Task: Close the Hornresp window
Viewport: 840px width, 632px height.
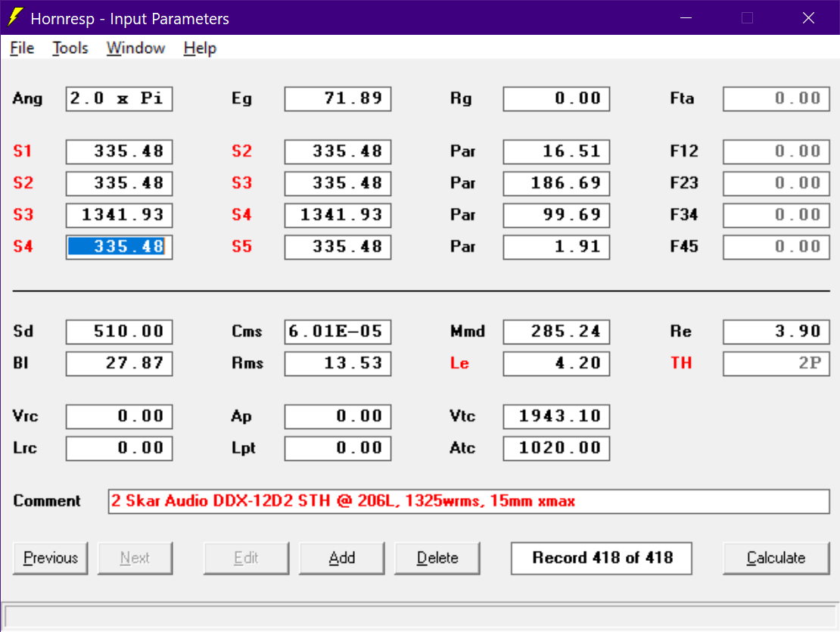Action: (x=808, y=17)
